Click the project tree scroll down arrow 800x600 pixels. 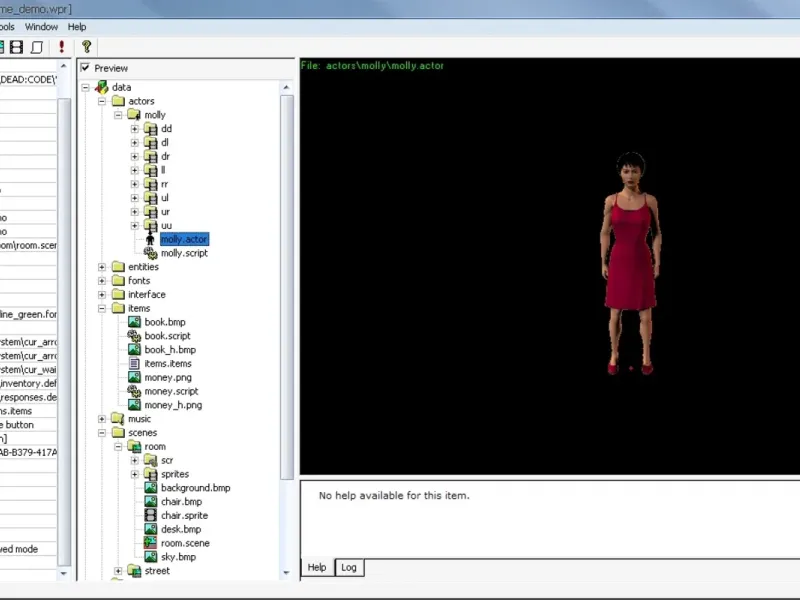(x=287, y=573)
